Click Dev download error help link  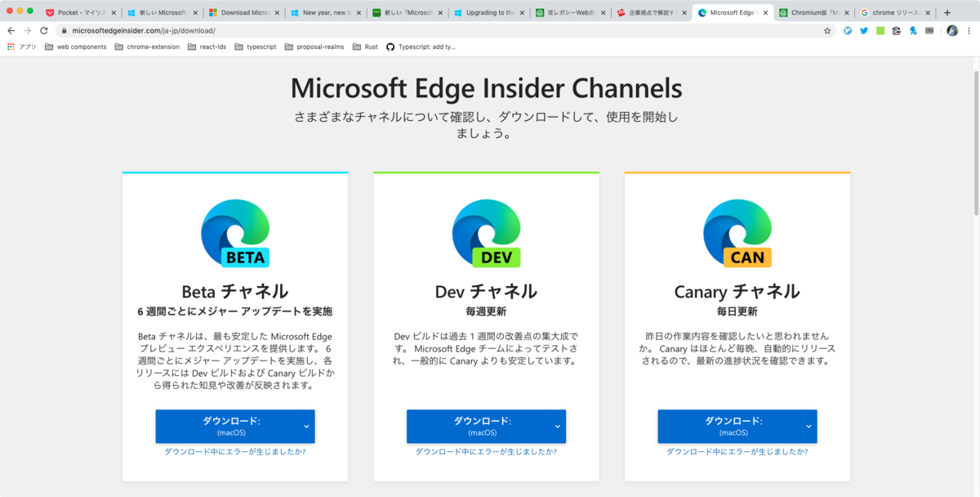point(487,451)
